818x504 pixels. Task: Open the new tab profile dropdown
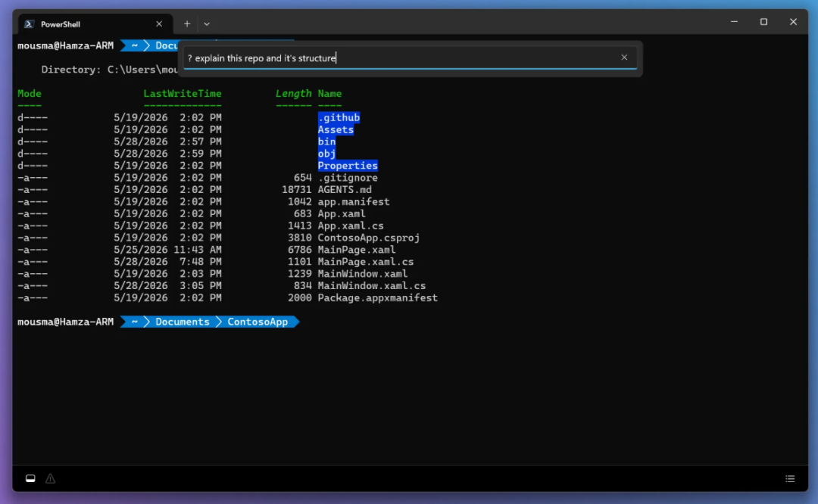pyautogui.click(x=207, y=24)
